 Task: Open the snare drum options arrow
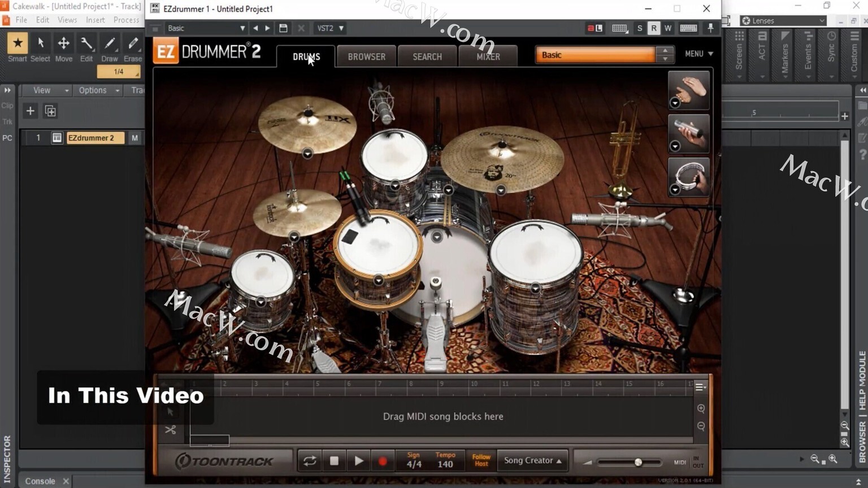pos(379,281)
